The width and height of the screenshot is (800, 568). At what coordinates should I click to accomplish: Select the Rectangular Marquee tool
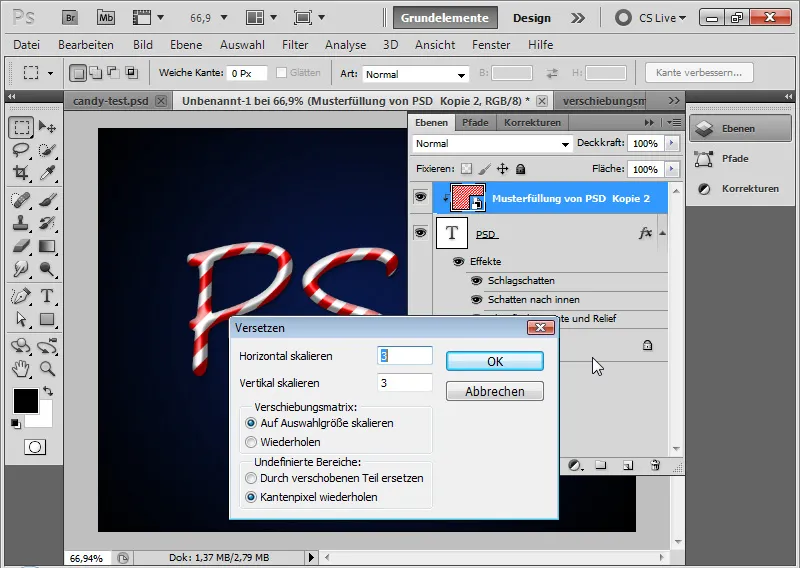coord(21,127)
